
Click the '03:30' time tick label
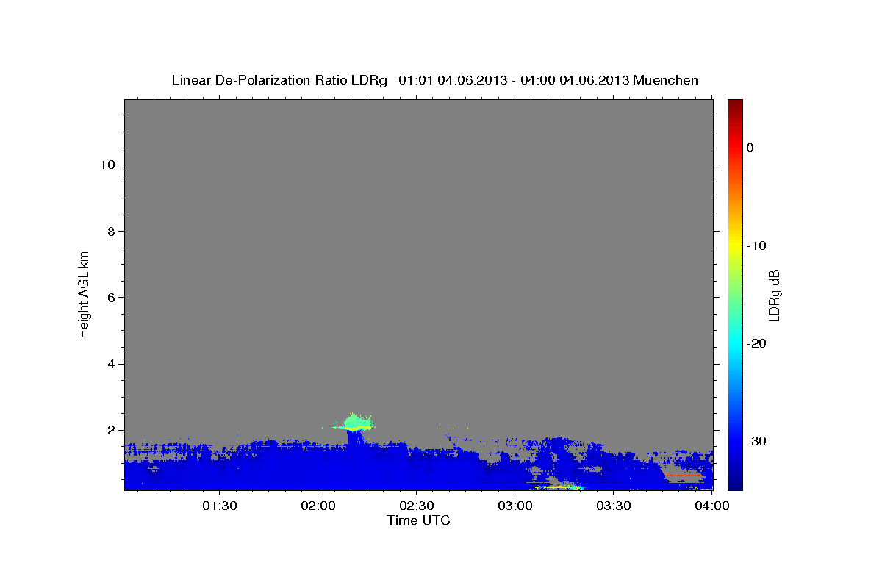click(614, 506)
